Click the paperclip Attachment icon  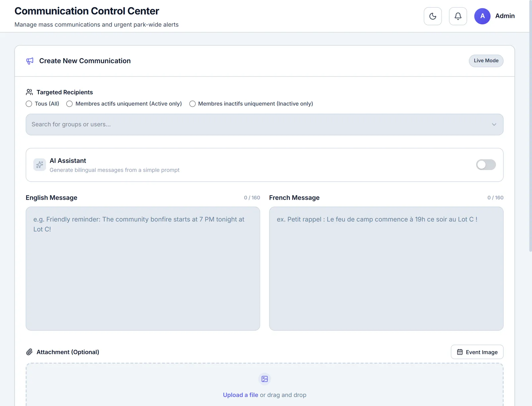(x=29, y=352)
